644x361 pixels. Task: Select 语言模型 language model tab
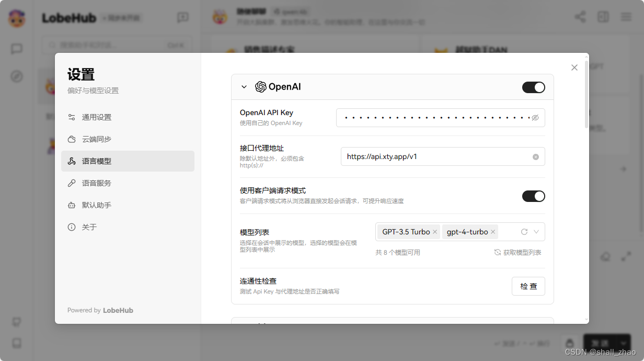(128, 161)
